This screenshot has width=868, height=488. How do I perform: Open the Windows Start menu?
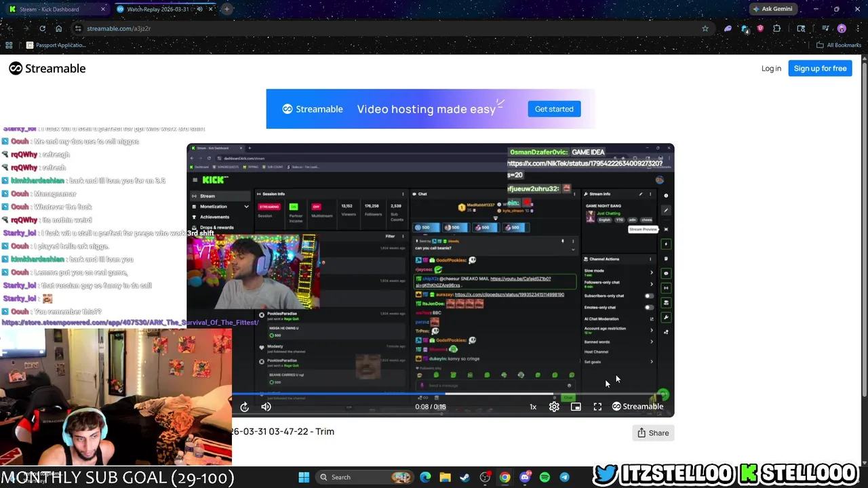[304, 477]
